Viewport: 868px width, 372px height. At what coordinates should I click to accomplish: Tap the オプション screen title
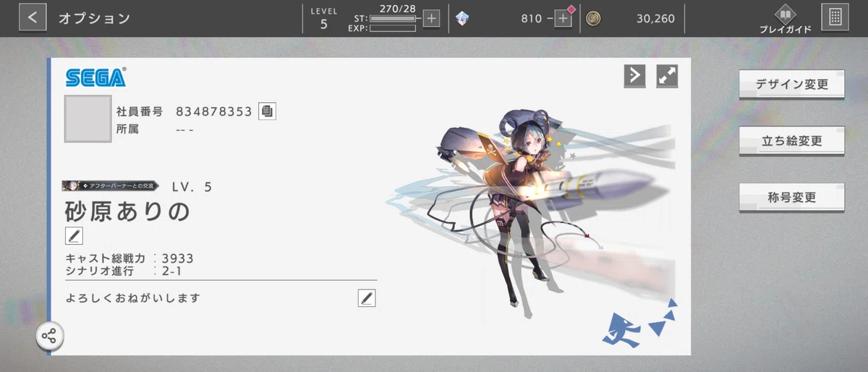[x=94, y=18]
